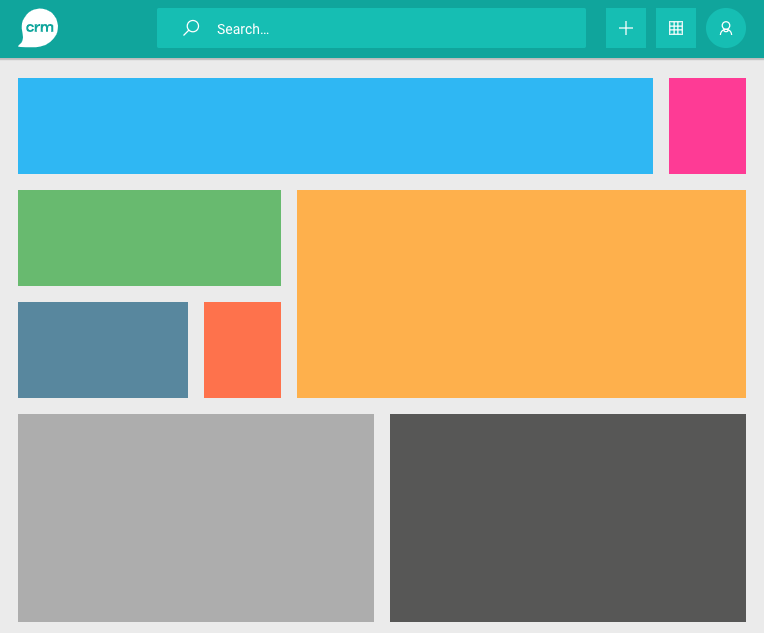Click the magnifying glass search icon
764x633 pixels.
coord(191,28)
